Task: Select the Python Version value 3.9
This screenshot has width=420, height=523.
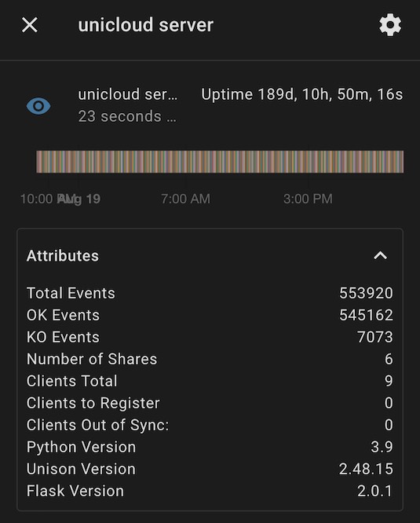Action: point(382,447)
